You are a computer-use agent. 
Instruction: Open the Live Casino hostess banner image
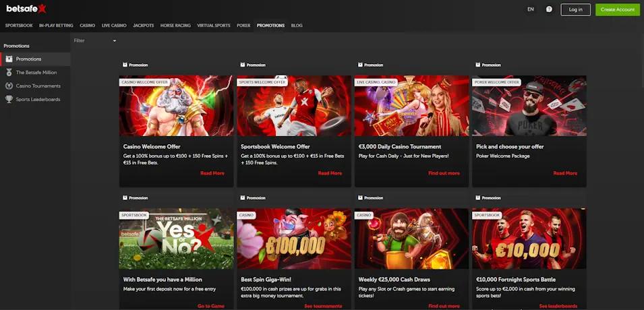tap(411, 106)
